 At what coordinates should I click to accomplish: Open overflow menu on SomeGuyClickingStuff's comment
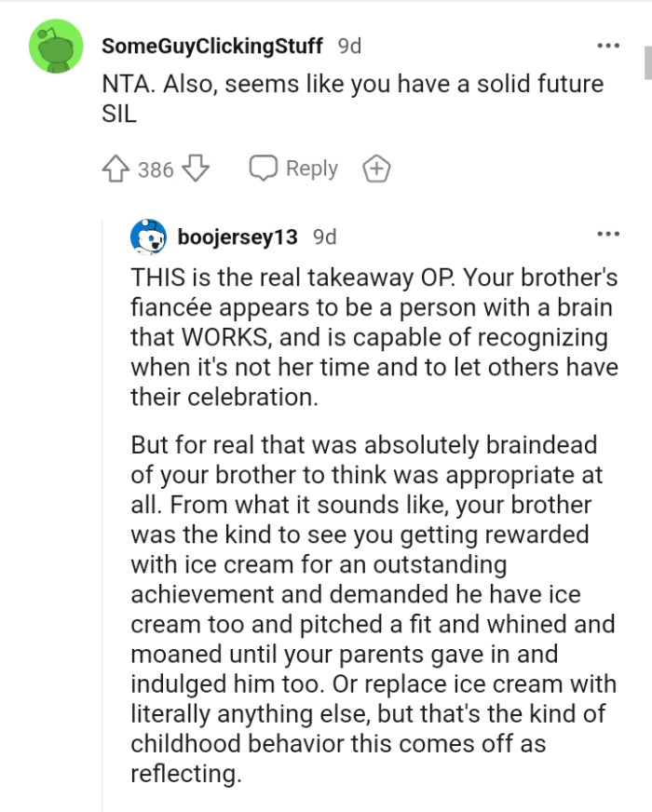tap(609, 45)
